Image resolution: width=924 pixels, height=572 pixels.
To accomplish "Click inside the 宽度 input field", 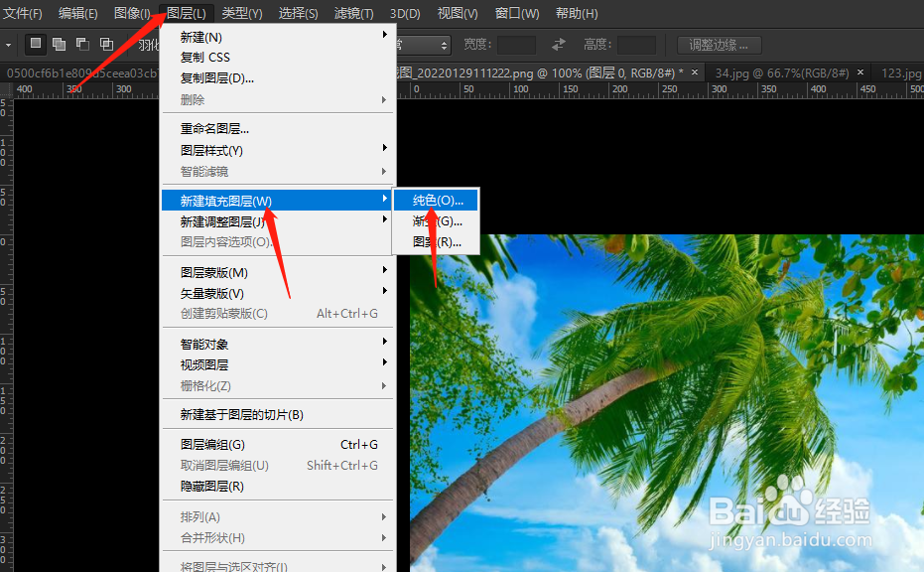I will tap(516, 44).
